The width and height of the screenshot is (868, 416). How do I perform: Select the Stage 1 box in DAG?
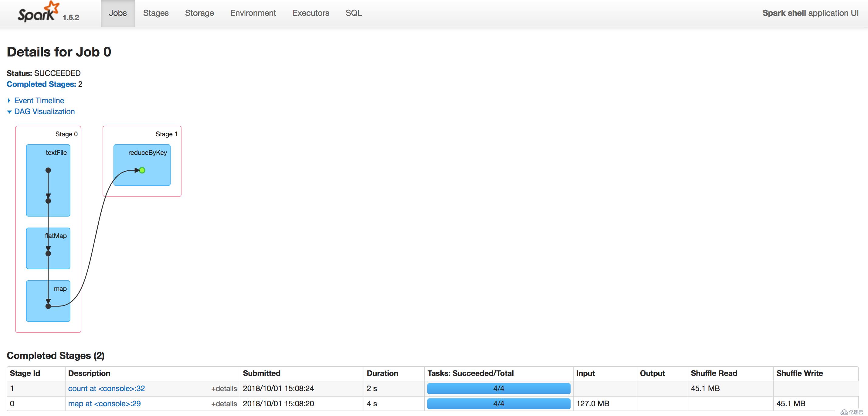(142, 161)
